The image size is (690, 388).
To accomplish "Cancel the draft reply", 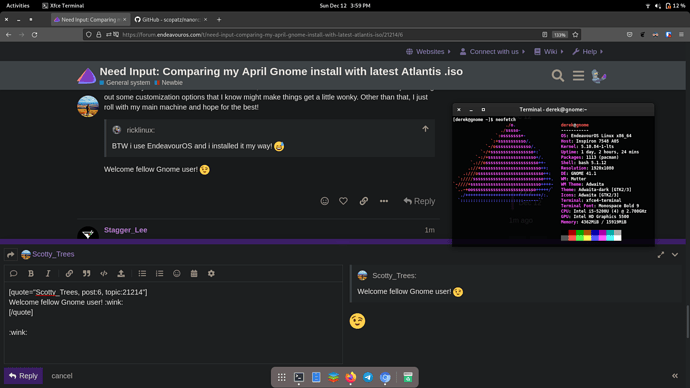I will click(x=62, y=376).
